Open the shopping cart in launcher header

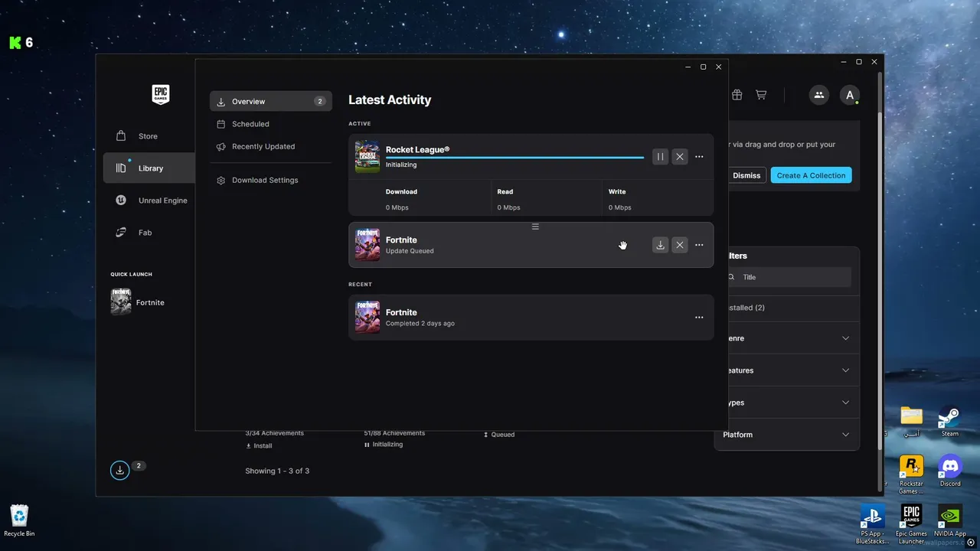[x=761, y=95]
